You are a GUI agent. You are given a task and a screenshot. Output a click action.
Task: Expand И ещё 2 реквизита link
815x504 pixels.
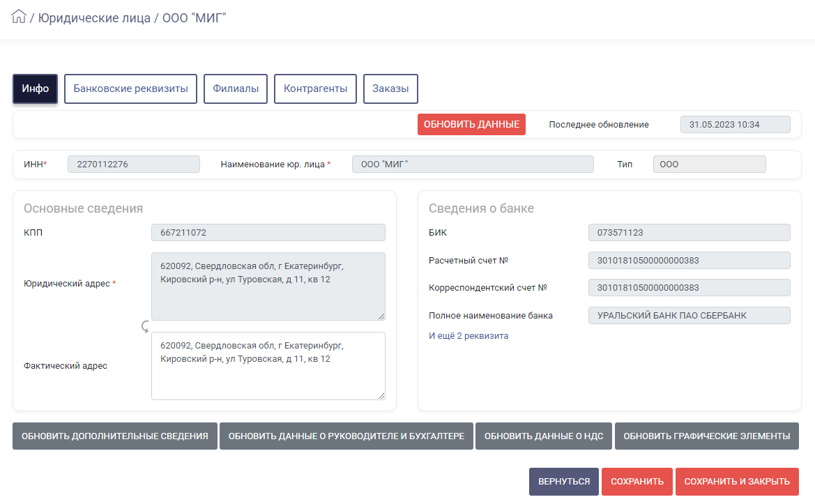pos(469,336)
